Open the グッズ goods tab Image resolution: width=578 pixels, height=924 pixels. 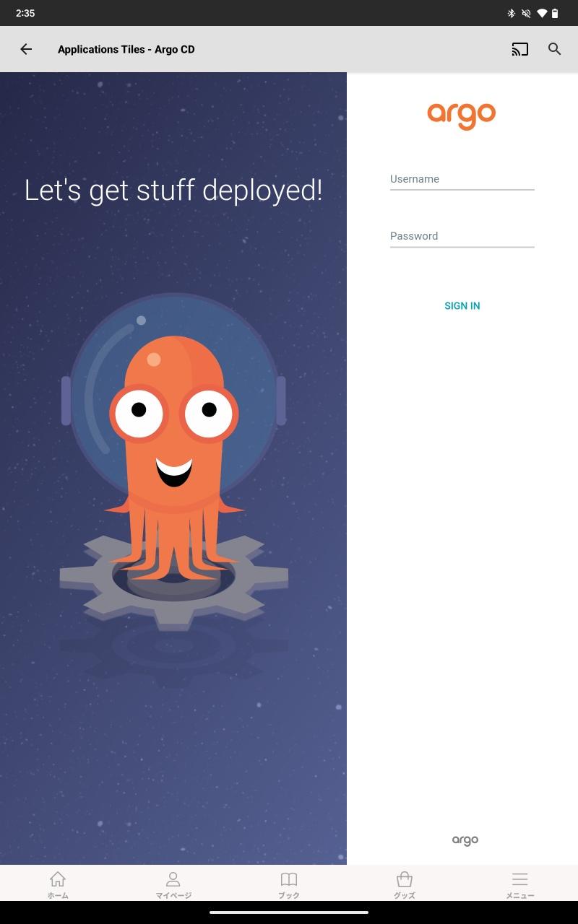(x=405, y=884)
